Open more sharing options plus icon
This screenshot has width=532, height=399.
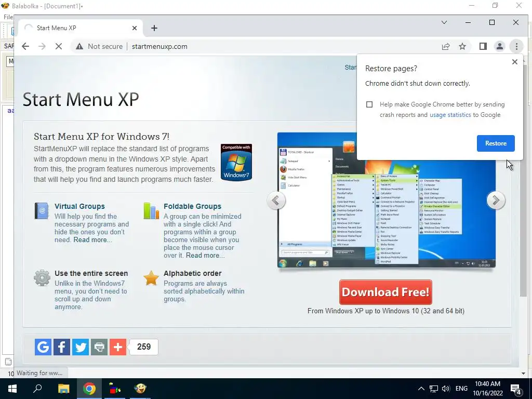[118, 347]
